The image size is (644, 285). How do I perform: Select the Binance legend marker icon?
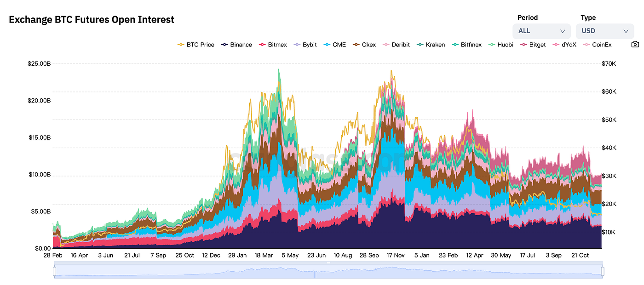pyautogui.click(x=224, y=45)
